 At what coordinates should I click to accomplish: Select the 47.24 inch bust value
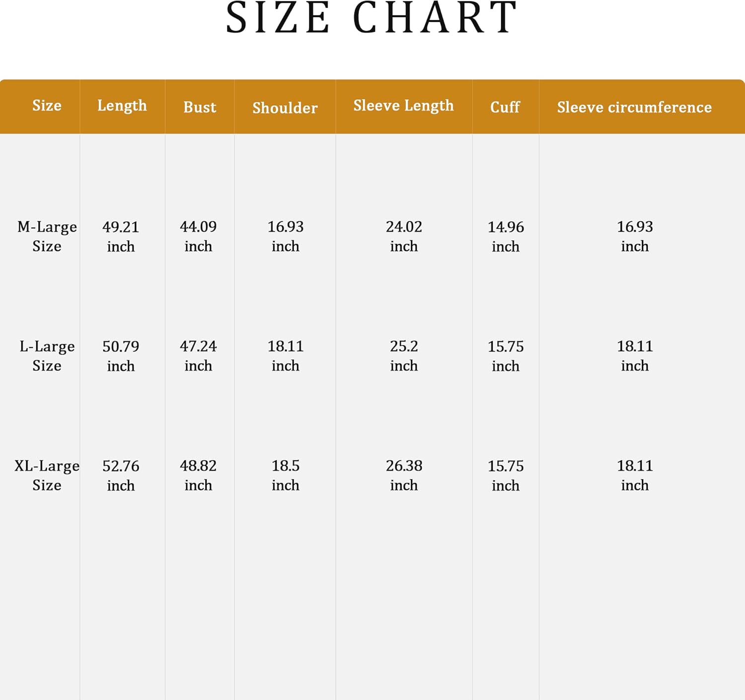tap(198, 356)
